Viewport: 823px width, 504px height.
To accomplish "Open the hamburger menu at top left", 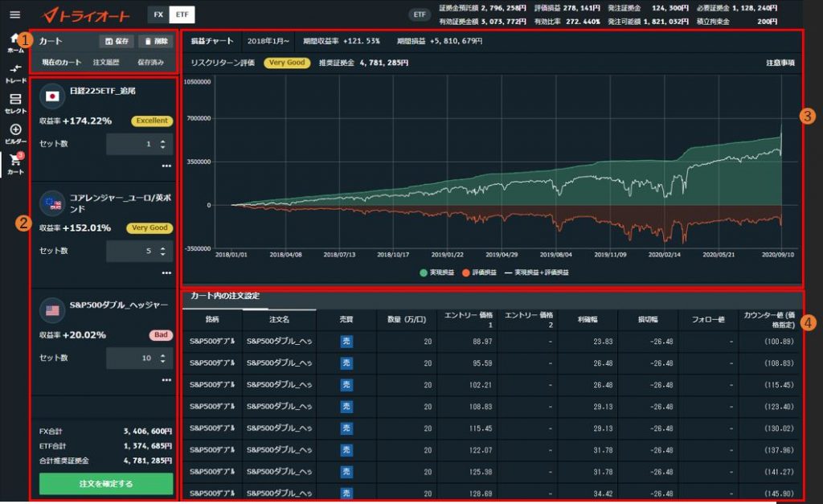I will [14, 14].
